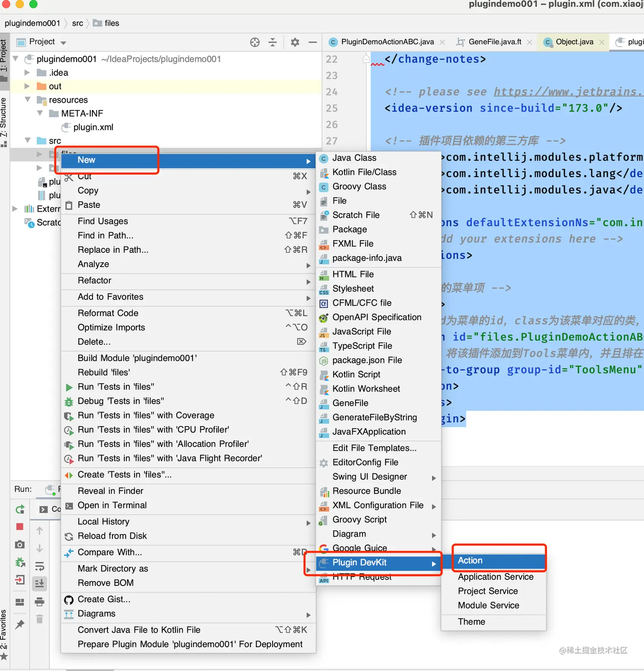Click the printer icon in Run panel
The height and width of the screenshot is (671, 644).
pyautogui.click(x=40, y=602)
